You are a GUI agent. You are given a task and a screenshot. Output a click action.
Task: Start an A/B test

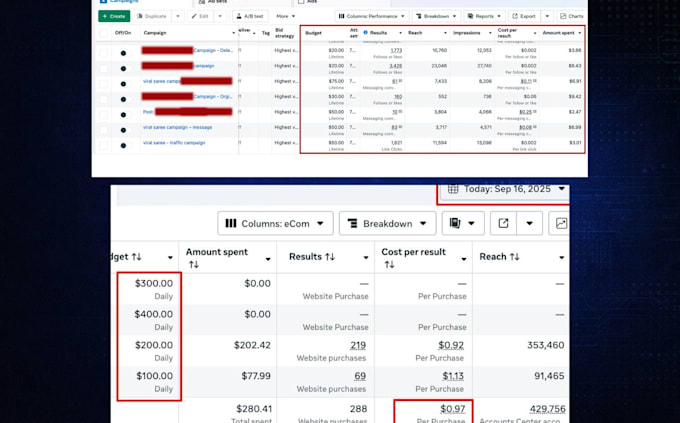click(x=250, y=16)
